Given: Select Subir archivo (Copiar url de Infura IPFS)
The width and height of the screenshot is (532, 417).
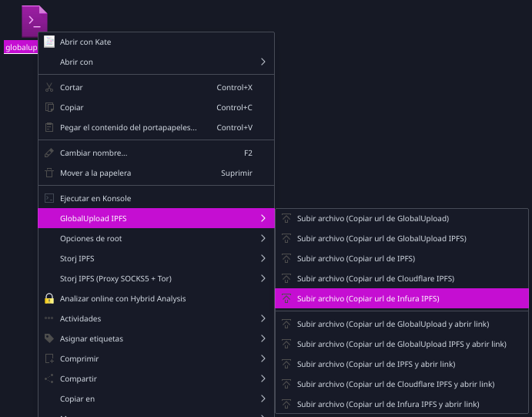Looking at the screenshot, I should [x=402, y=298].
